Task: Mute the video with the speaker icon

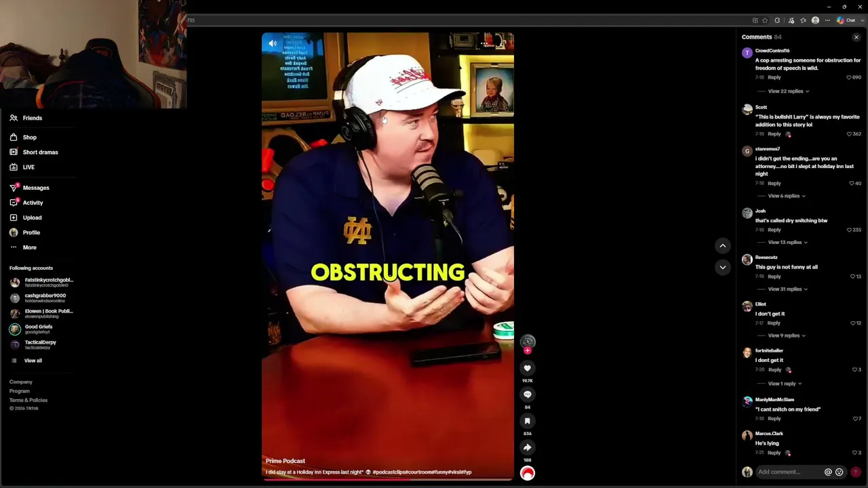Action: pos(273,44)
